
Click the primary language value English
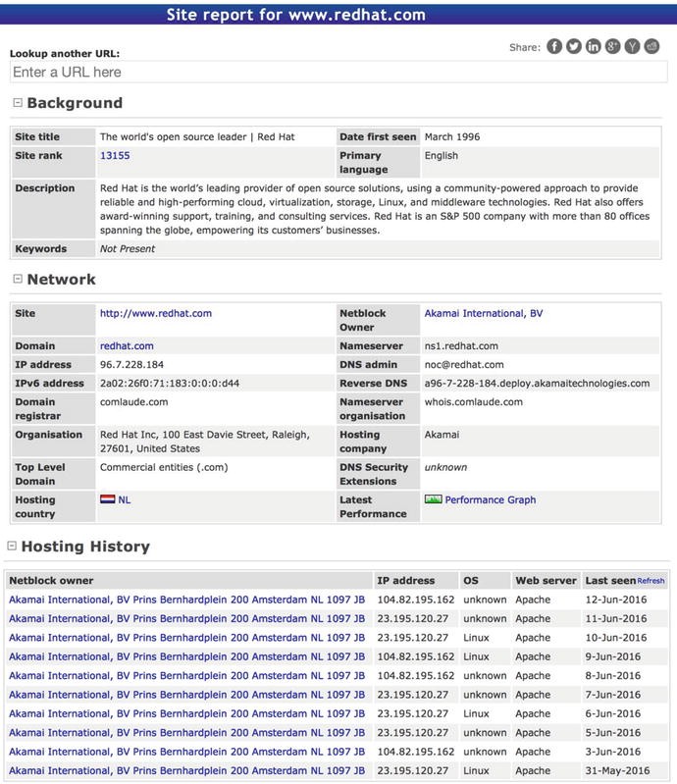(x=441, y=155)
